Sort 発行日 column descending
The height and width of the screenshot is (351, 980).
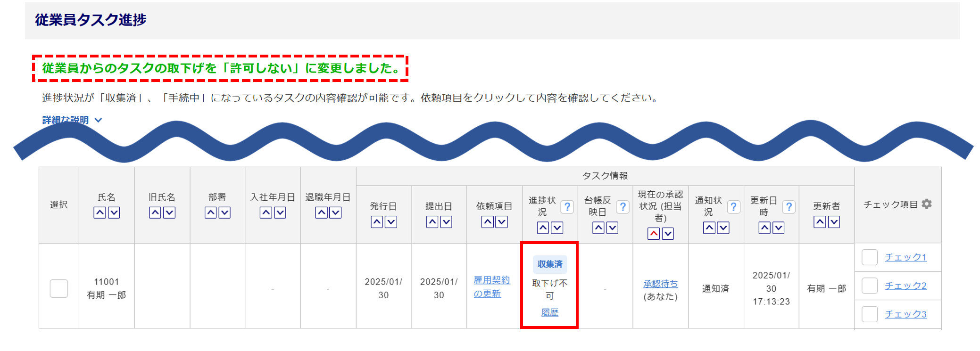[390, 222]
